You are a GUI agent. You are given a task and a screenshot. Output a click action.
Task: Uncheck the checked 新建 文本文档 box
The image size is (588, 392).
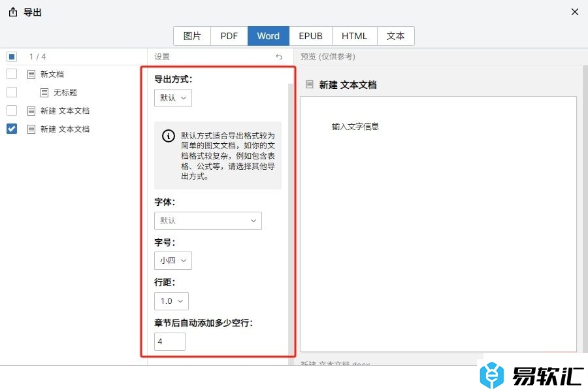pos(12,129)
